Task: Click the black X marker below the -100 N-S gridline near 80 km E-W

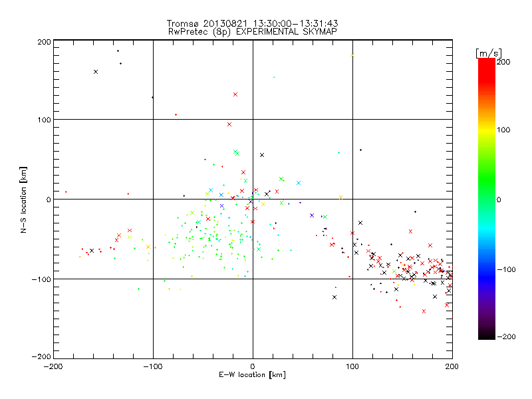Action: (334, 297)
